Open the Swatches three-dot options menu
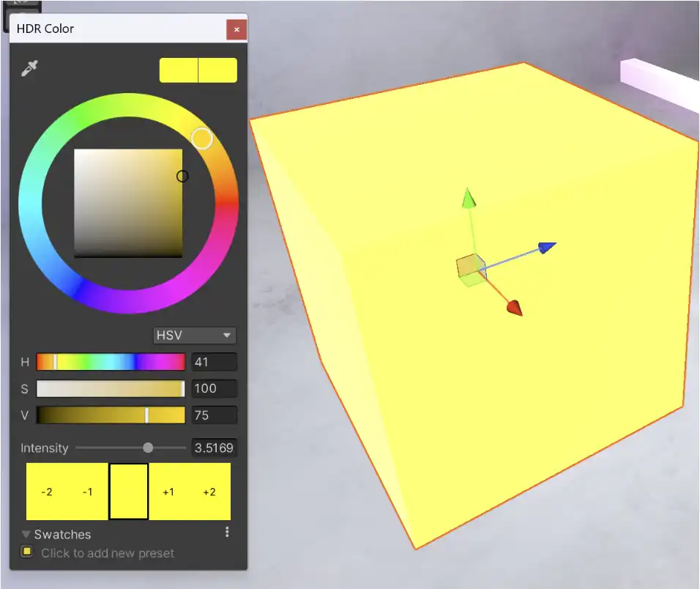Screen dimensions: 700x589 pyautogui.click(x=227, y=532)
